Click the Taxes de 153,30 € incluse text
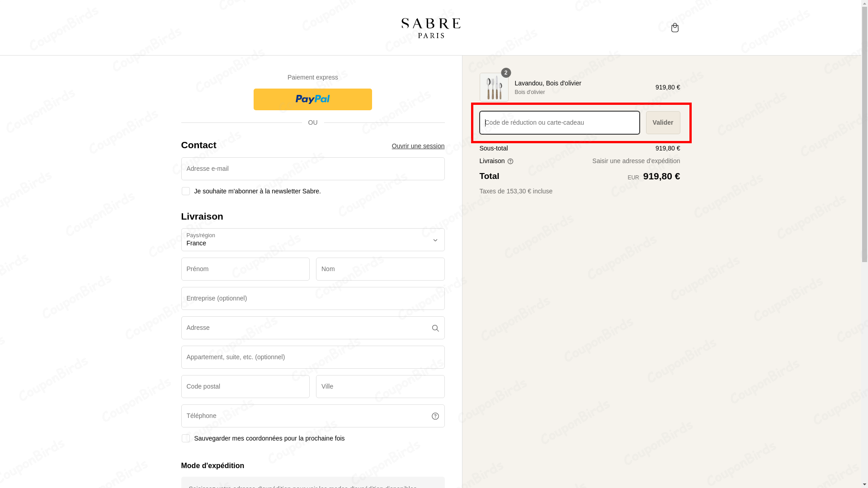 [x=516, y=191]
